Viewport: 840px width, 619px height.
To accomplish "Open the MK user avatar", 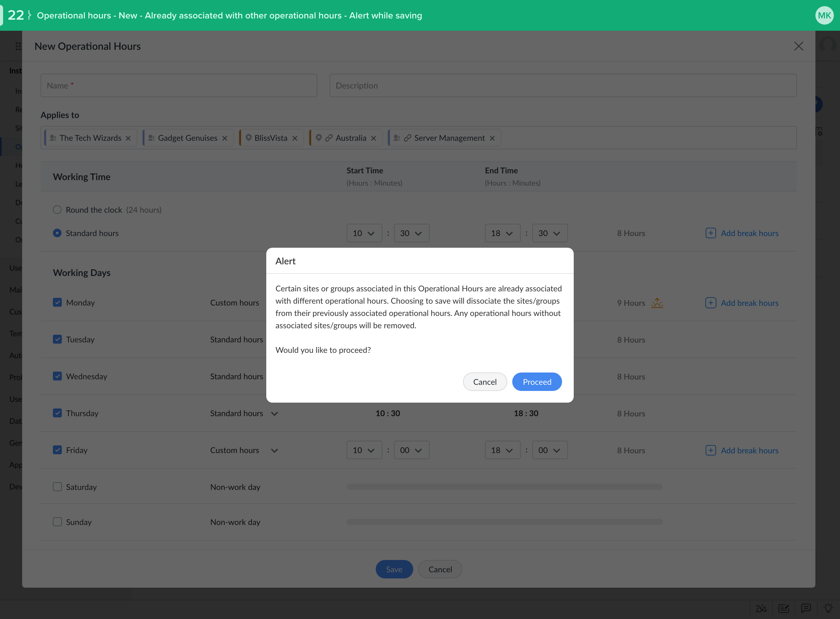I will (824, 15).
